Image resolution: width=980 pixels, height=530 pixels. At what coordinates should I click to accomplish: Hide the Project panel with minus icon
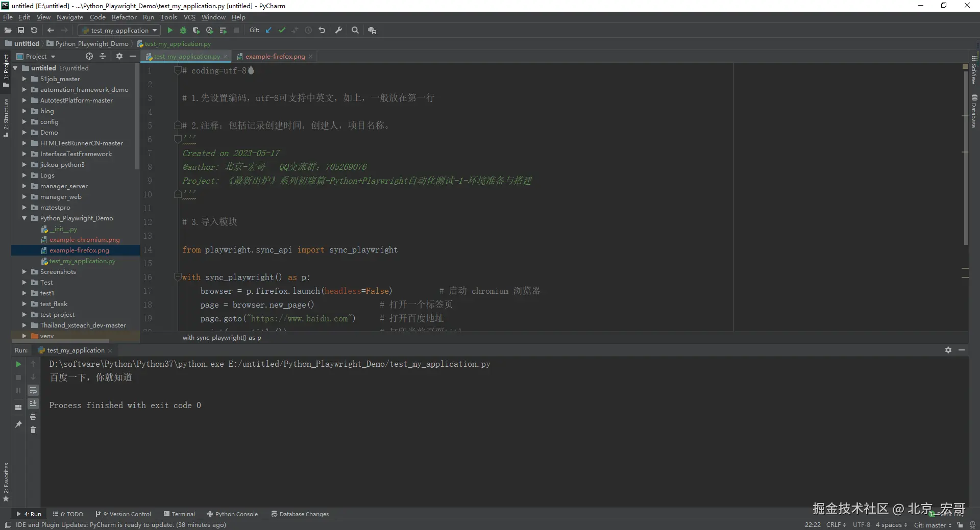(x=133, y=56)
